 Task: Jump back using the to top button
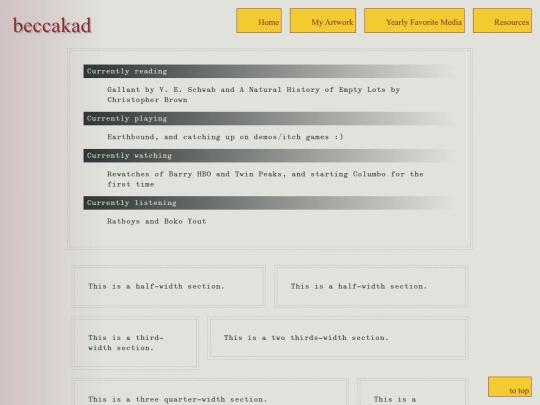510,387
